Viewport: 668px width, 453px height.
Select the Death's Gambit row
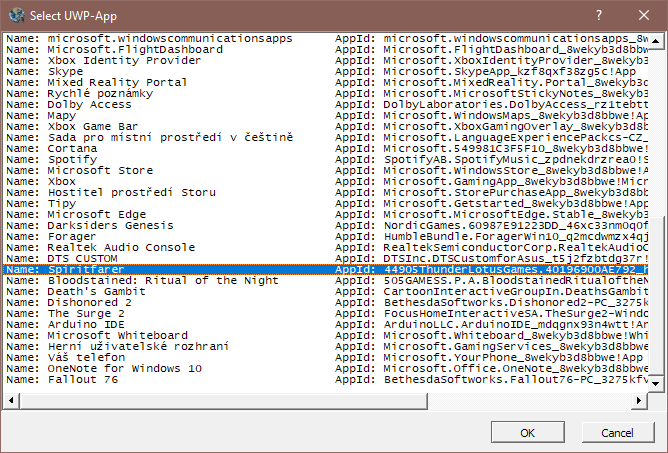[325, 291]
